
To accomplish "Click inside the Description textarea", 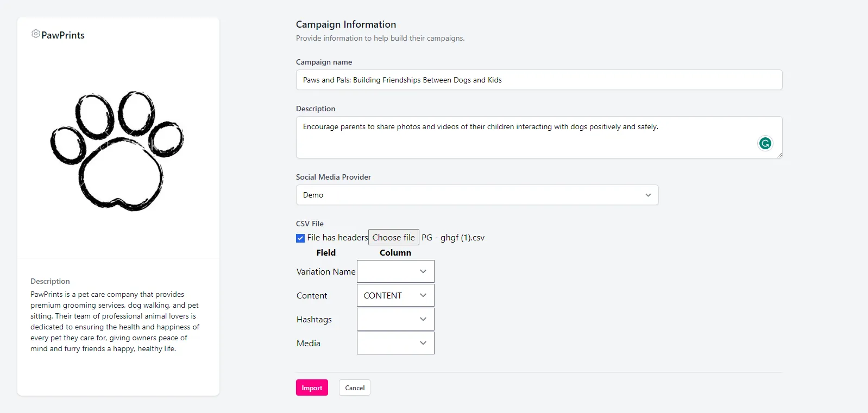I will click(x=539, y=137).
